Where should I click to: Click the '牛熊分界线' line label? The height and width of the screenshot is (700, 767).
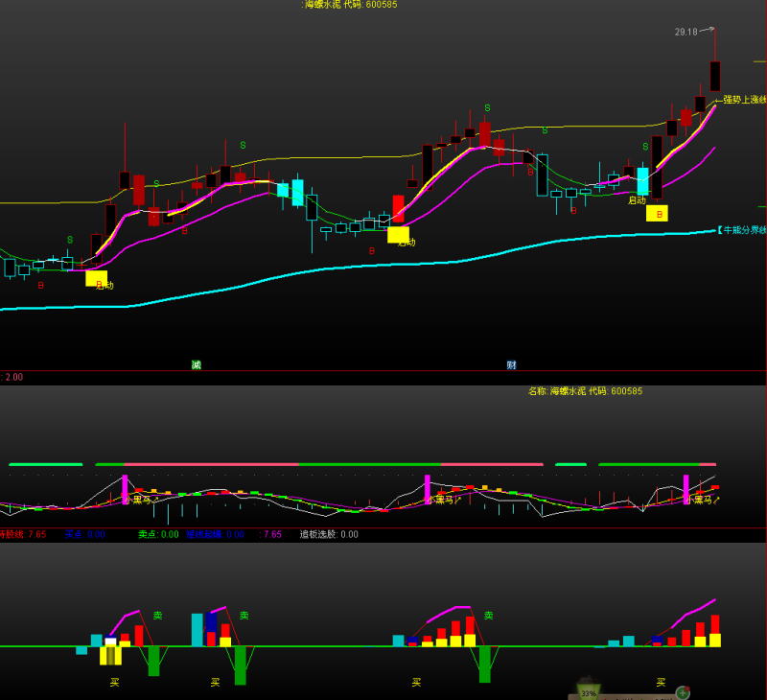pyautogui.click(x=741, y=230)
